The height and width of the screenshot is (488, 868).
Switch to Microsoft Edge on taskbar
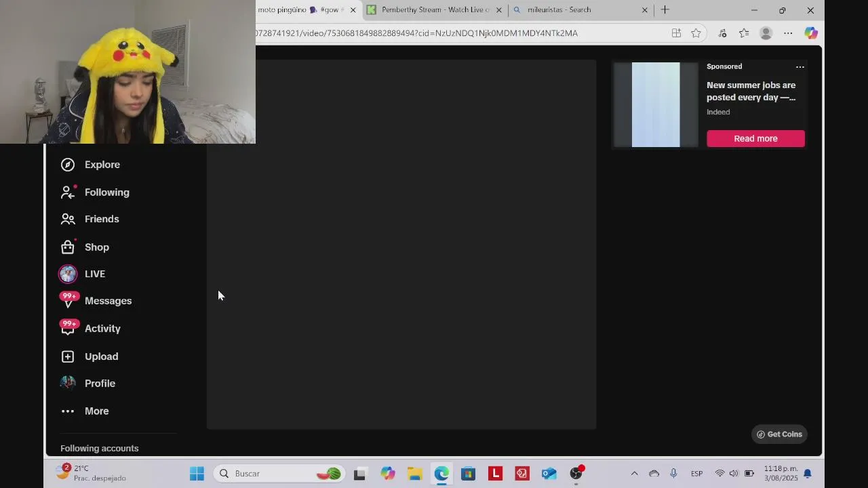pyautogui.click(x=441, y=474)
